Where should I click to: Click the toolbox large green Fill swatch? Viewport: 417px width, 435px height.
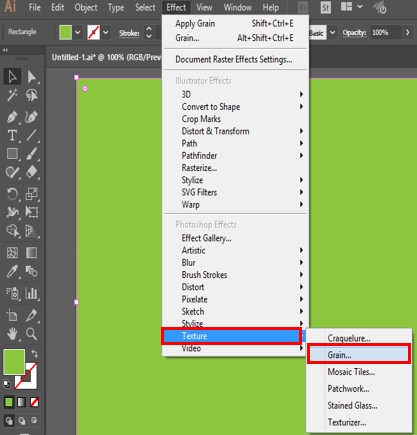pyautogui.click(x=14, y=362)
